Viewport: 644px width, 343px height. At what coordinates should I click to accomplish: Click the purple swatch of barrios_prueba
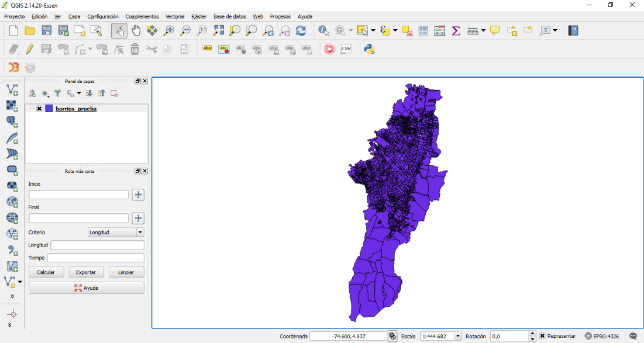[x=50, y=108]
